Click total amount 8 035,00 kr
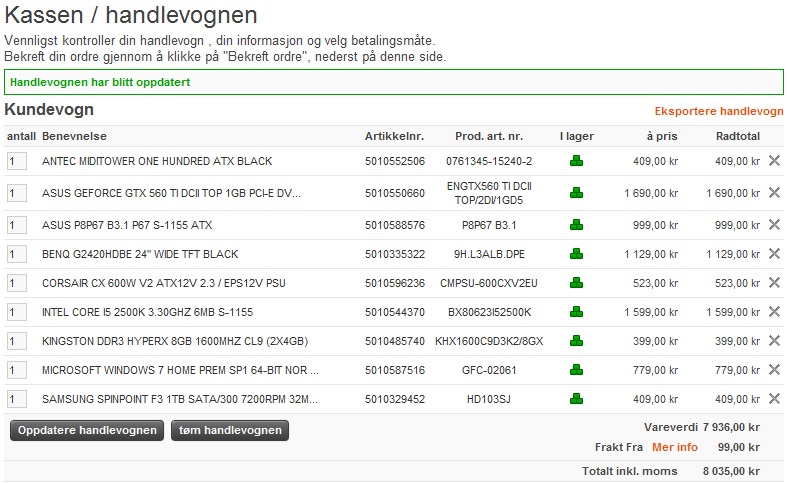The height and width of the screenshot is (483, 789). (x=731, y=471)
